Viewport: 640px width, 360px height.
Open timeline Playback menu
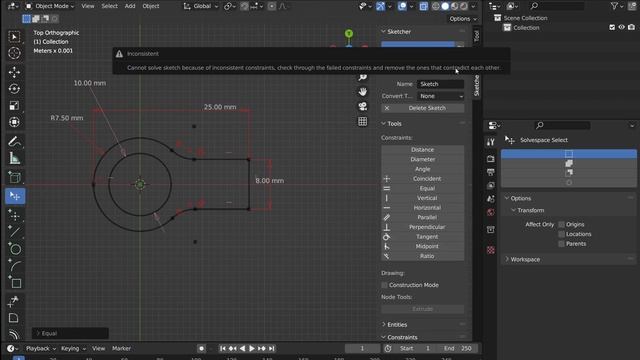pos(40,349)
